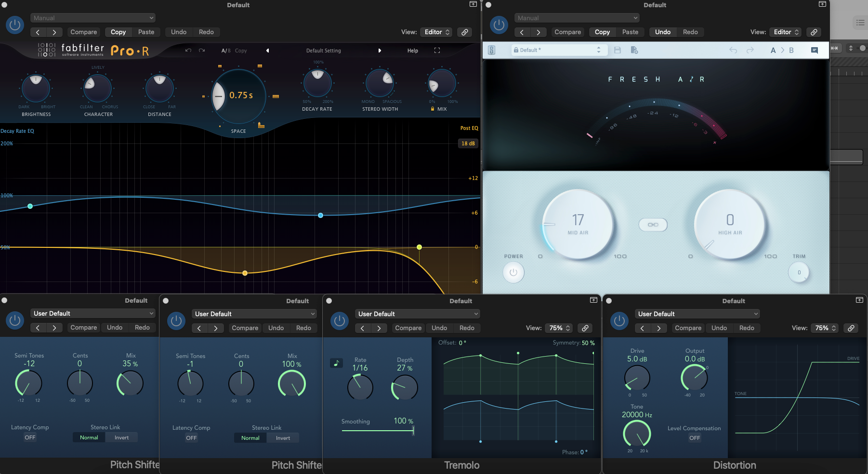
Task: Click the Pro-R BRIGHTNESS knob
Action: coord(36,88)
